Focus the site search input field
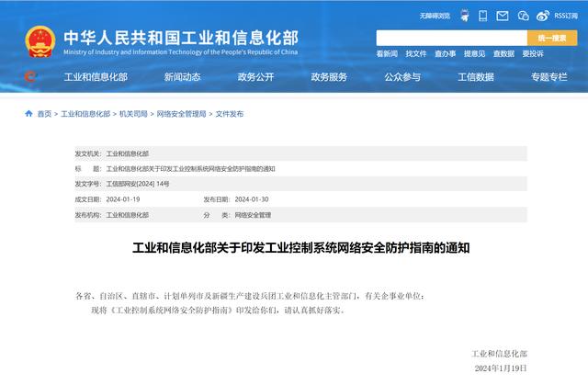Screen dimensions: 588x385 pos(451,38)
